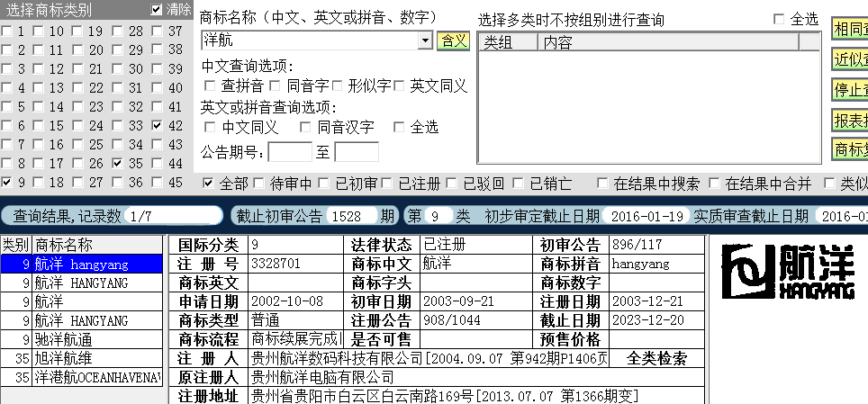Check trademark class 45 checkbox
The width and height of the screenshot is (868, 404).
158,182
